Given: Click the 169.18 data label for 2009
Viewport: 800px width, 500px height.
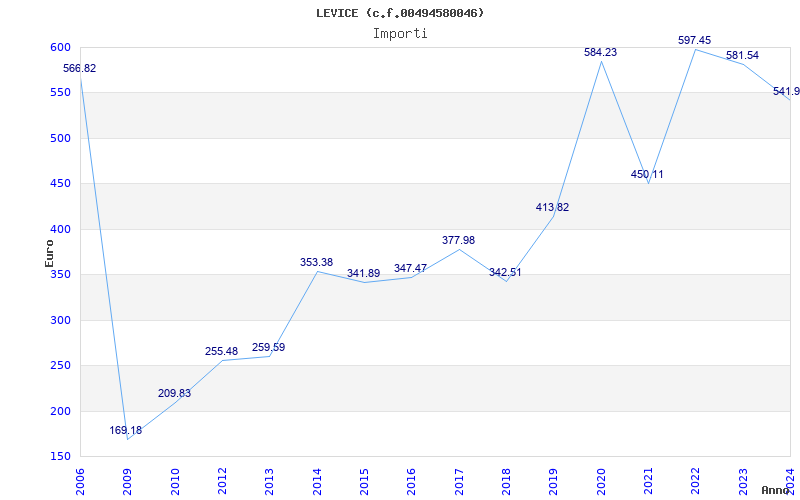Looking at the screenshot, I should point(126,430).
